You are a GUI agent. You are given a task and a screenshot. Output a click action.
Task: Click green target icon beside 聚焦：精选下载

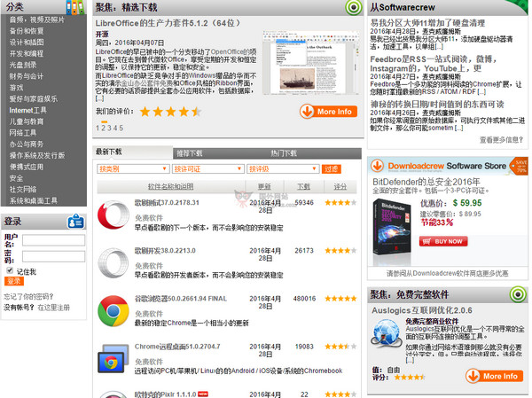[354, 7]
